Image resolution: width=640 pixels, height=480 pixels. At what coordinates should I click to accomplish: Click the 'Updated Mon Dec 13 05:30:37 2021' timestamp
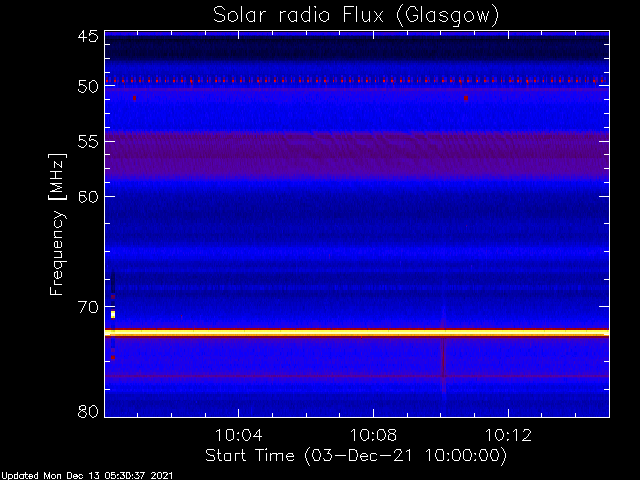[87, 476]
